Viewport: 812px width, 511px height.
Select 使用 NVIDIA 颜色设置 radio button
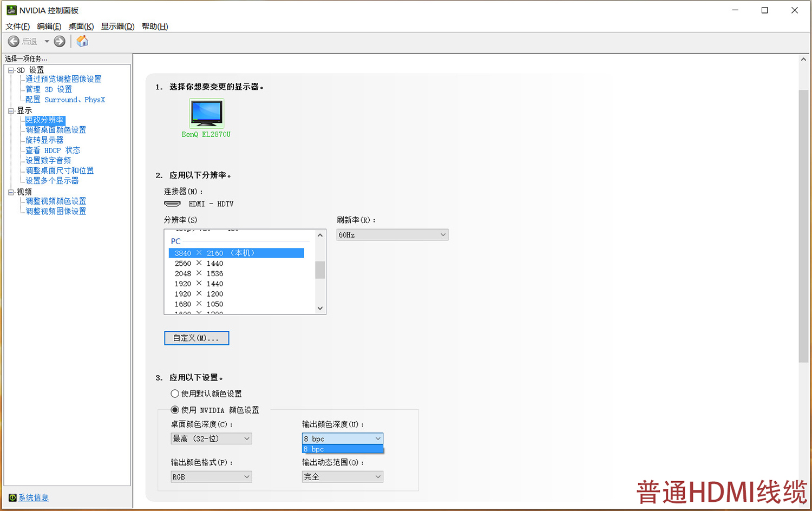pos(175,410)
